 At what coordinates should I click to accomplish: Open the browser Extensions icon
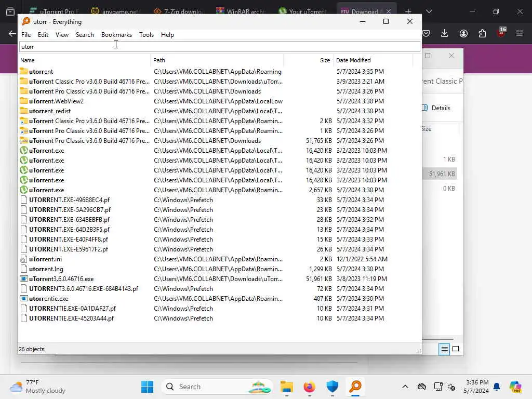pos(482,33)
